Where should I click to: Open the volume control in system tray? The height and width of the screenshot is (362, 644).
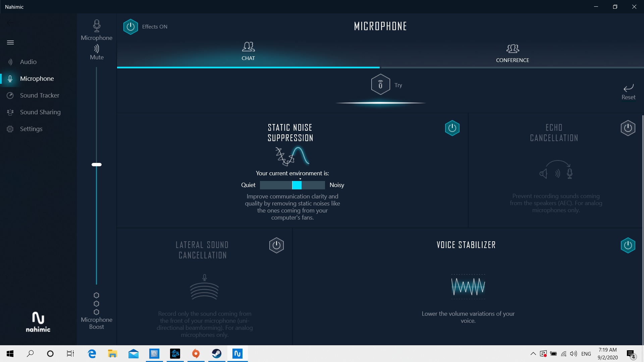click(574, 354)
